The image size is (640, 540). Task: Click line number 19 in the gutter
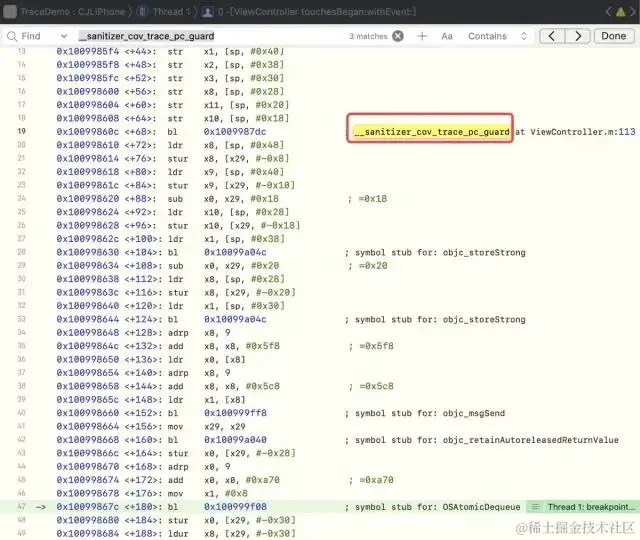pyautogui.click(x=21, y=131)
